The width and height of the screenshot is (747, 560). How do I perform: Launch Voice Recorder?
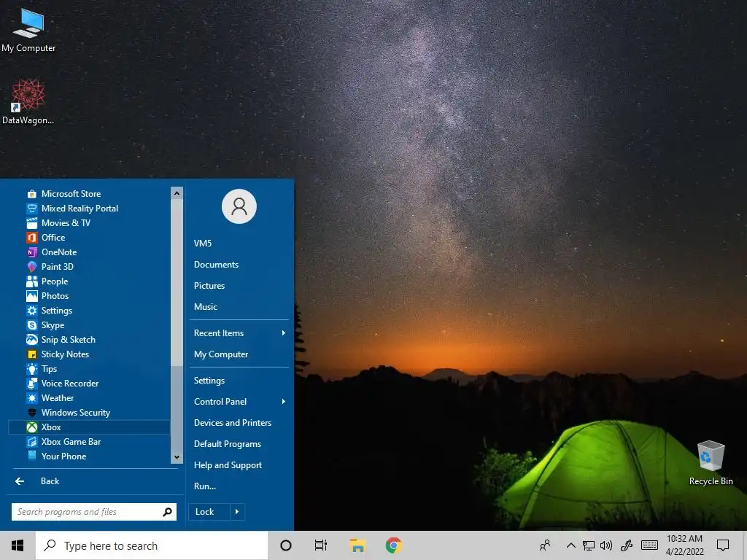(89, 384)
